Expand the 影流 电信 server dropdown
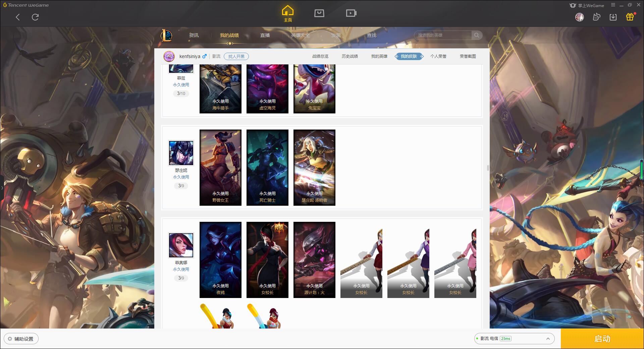This screenshot has height=349, width=644. pyautogui.click(x=514, y=339)
